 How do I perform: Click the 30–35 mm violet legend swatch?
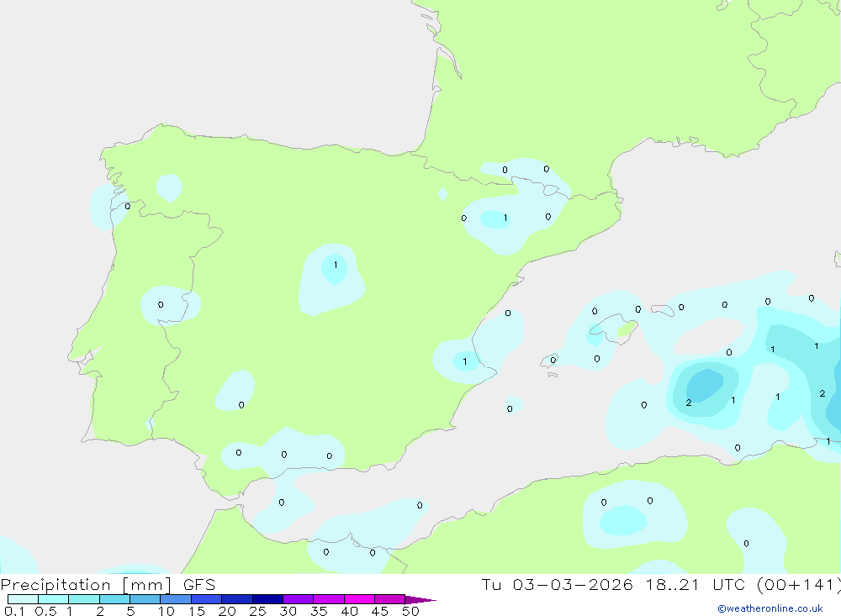(x=298, y=599)
